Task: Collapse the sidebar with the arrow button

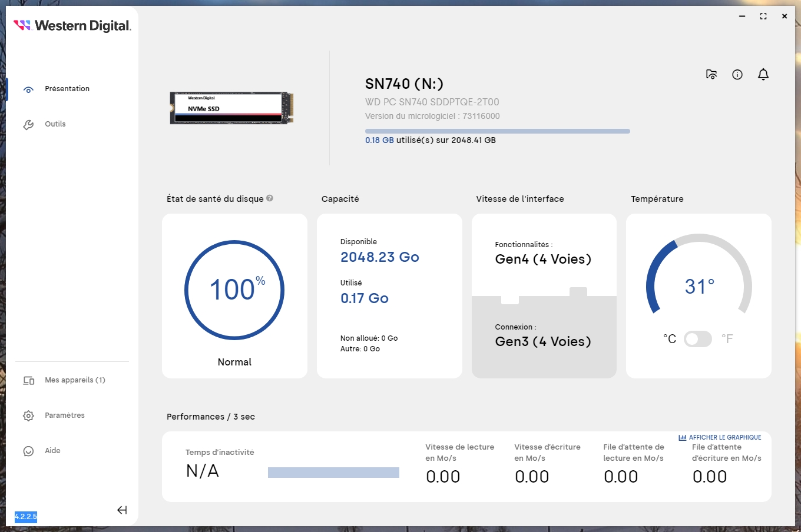Action: pyautogui.click(x=122, y=510)
